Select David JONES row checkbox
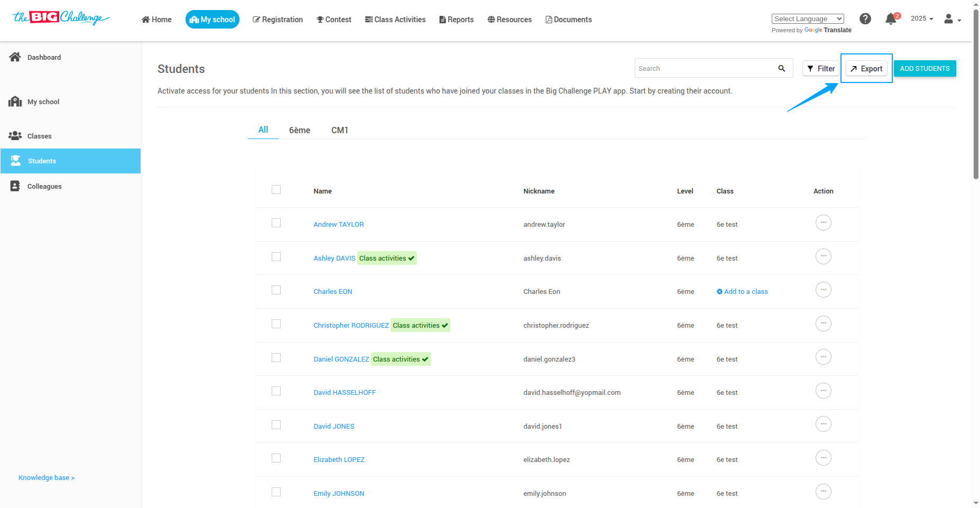The image size is (980, 508). (276, 425)
